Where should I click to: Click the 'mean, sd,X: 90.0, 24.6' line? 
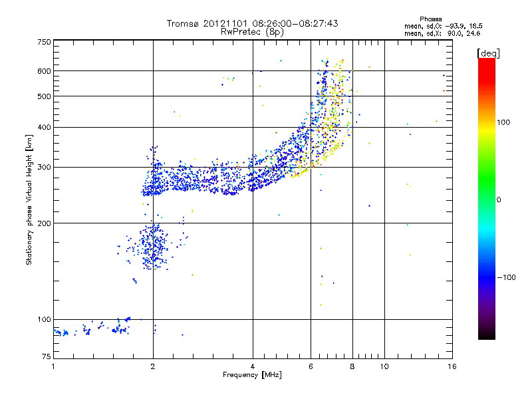click(442, 33)
